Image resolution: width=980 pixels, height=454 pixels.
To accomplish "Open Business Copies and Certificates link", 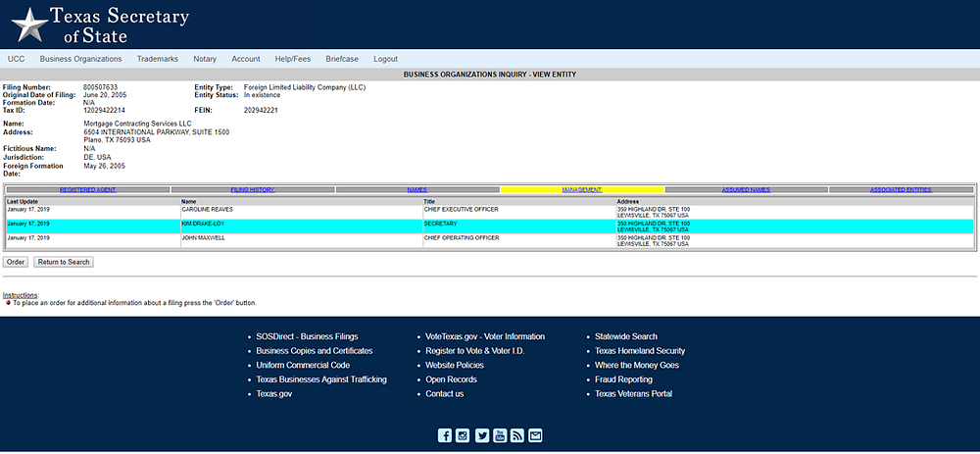I will pos(315,351).
